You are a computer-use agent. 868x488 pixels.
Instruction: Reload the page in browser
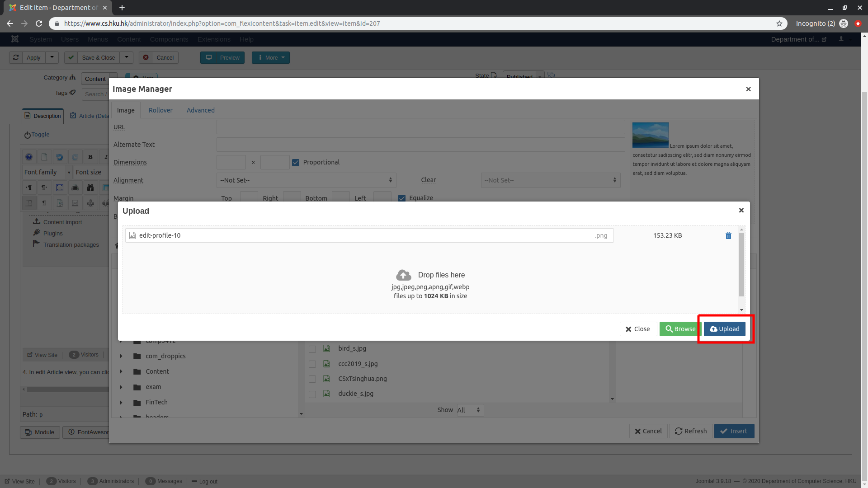pyautogui.click(x=39, y=23)
